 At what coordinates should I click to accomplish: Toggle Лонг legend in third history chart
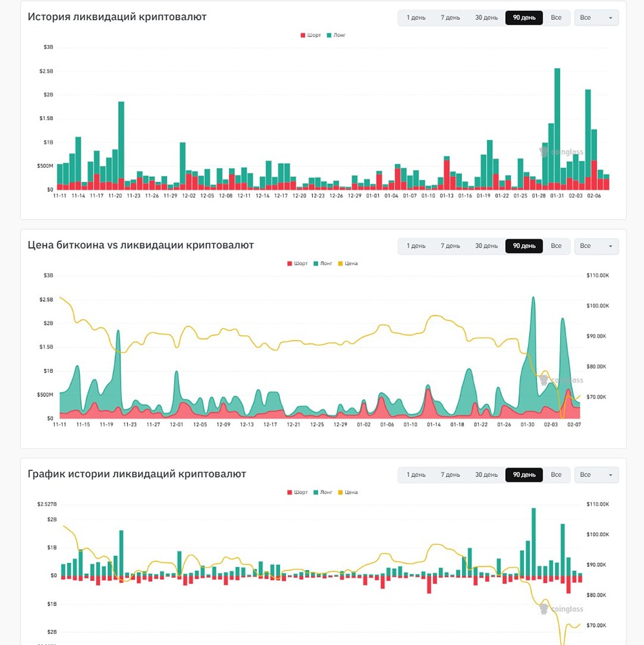tap(323, 492)
